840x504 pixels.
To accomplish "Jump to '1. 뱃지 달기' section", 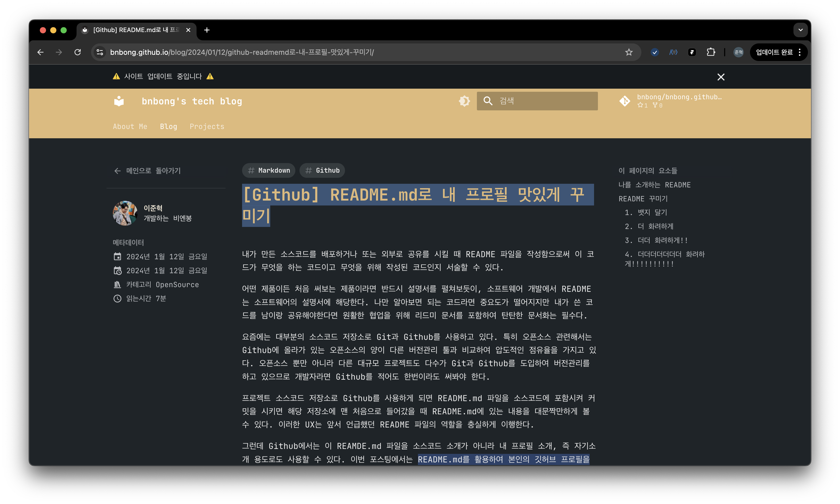I will click(x=646, y=212).
